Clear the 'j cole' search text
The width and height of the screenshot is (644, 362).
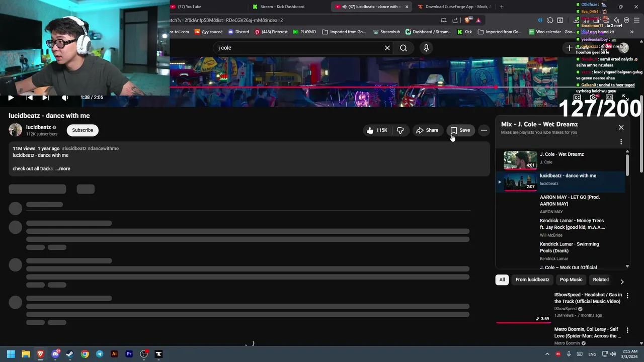click(387, 48)
